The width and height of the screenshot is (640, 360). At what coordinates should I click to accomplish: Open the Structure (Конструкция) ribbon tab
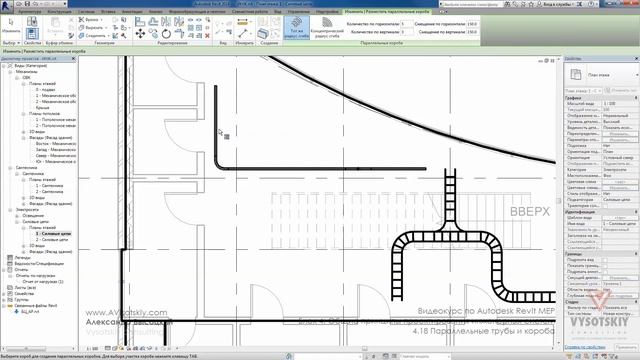[60, 12]
